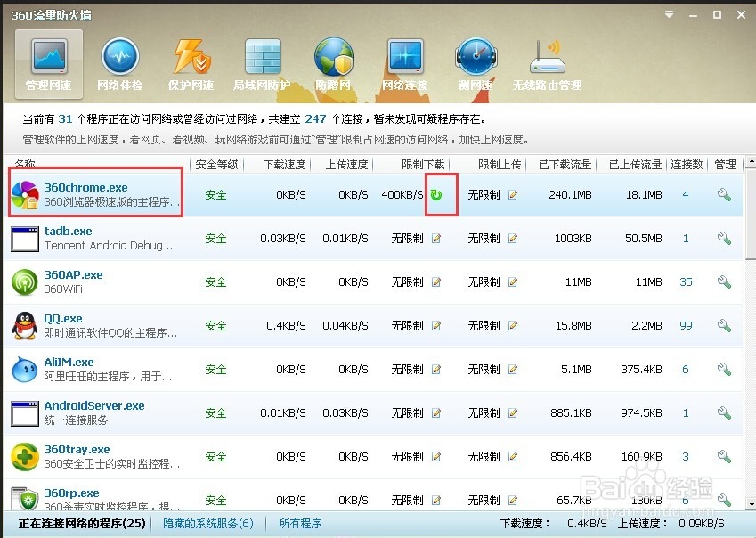The height and width of the screenshot is (538, 756).
Task: Open manage wrench for 360AP.exe
Action: click(x=724, y=282)
